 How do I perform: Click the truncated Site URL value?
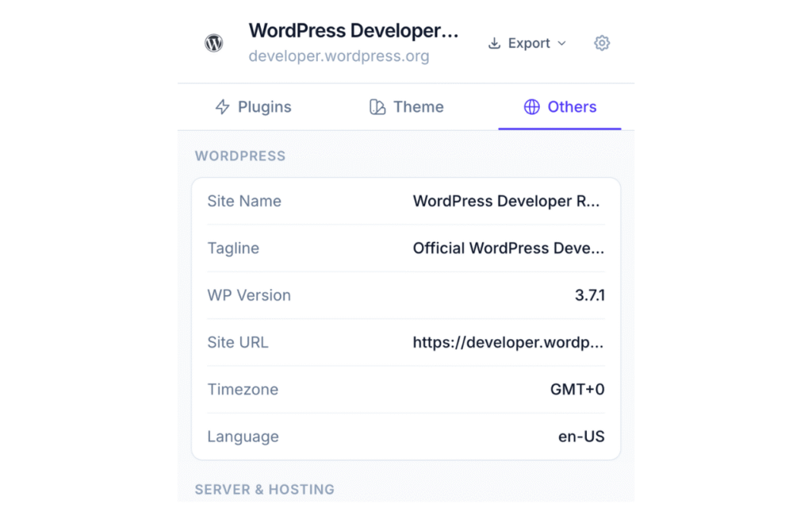pos(507,342)
